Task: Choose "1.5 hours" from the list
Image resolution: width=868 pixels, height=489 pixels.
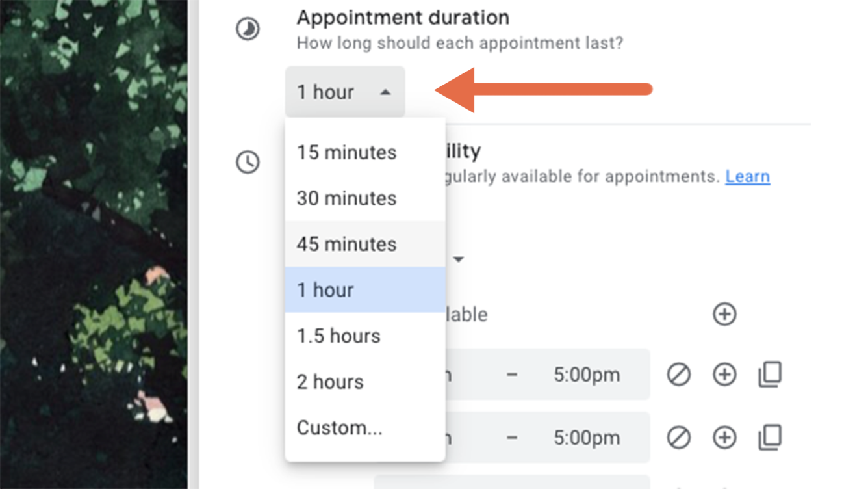Action: 338,336
